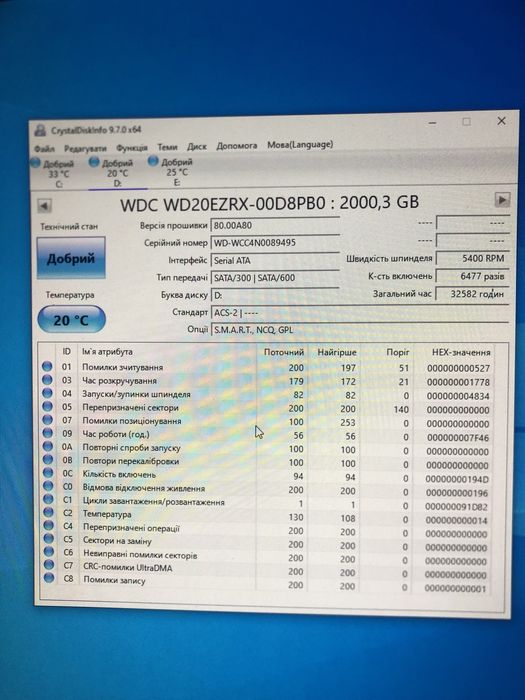Open the Диск menu
The width and height of the screenshot is (525, 700).
197,146
